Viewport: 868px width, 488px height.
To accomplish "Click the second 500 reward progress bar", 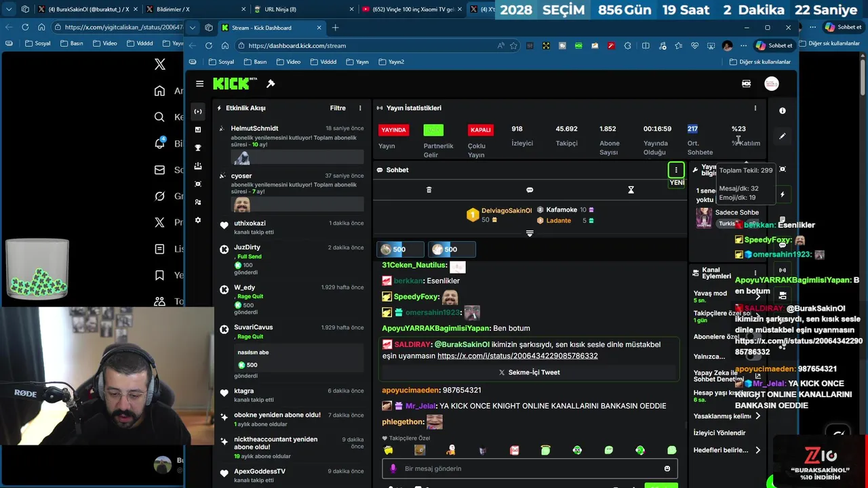I will coord(452,249).
